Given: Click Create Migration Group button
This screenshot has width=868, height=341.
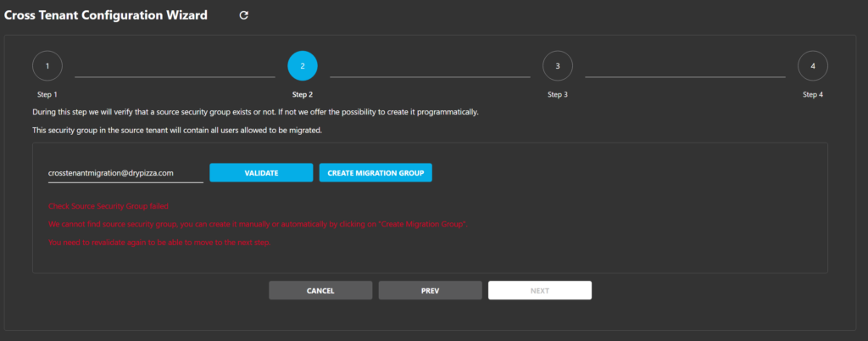Looking at the screenshot, I should (376, 173).
